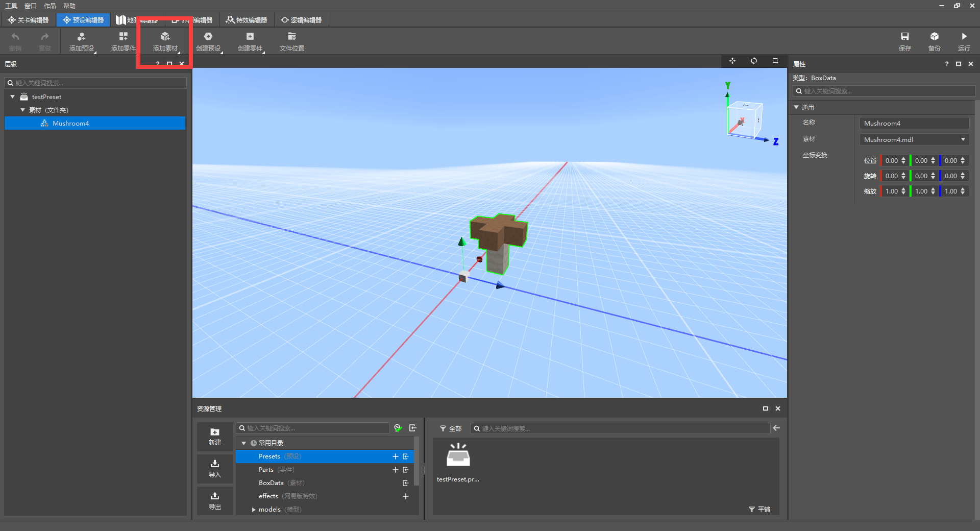Toggle the 全部 filter
Viewport: 980px width, 531px height.
point(451,429)
